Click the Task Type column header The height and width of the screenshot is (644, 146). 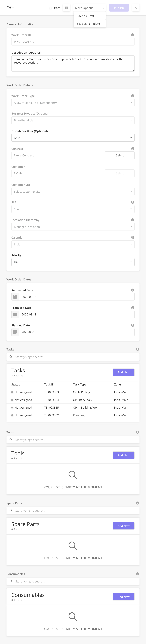click(x=80, y=384)
